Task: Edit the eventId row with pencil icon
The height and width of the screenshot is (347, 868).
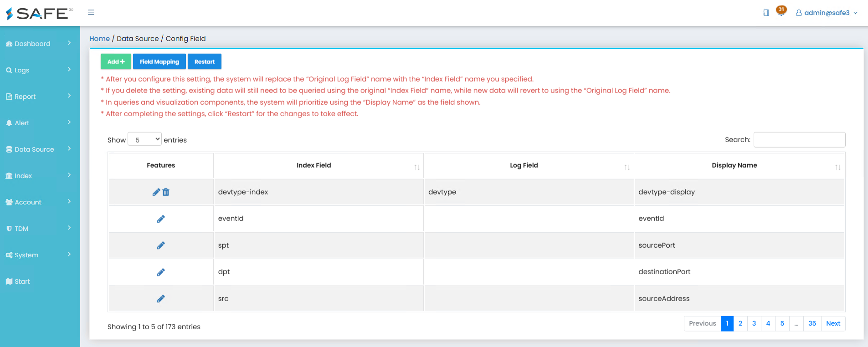Action: pos(161,219)
